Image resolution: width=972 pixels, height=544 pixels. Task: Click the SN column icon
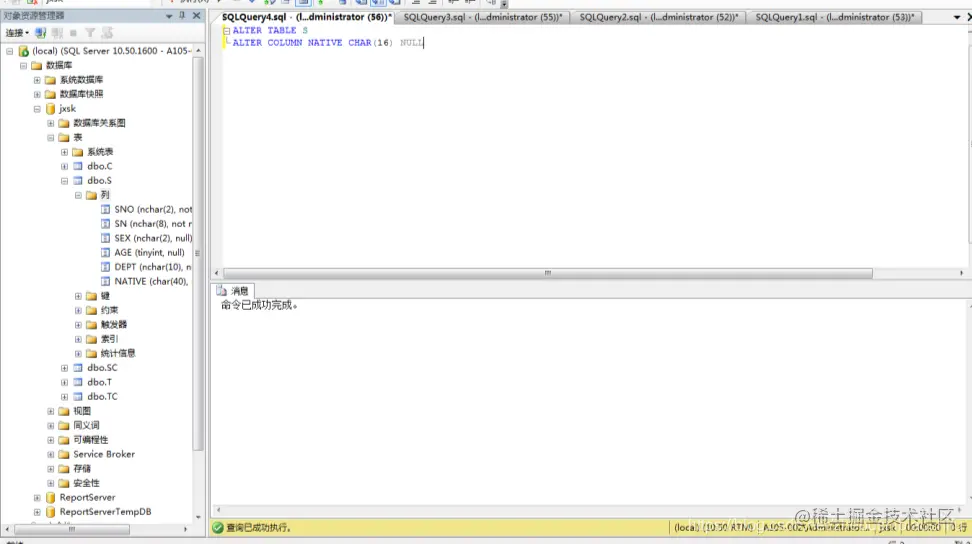[105, 224]
